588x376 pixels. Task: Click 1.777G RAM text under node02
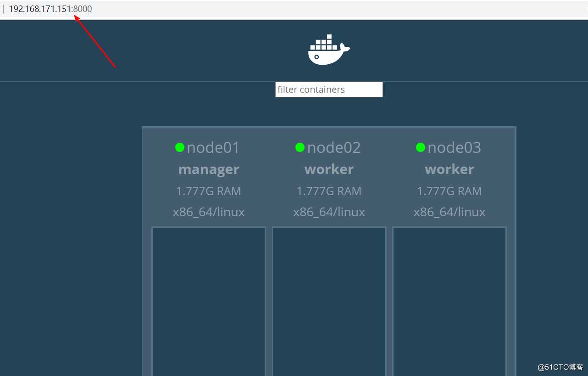329,191
